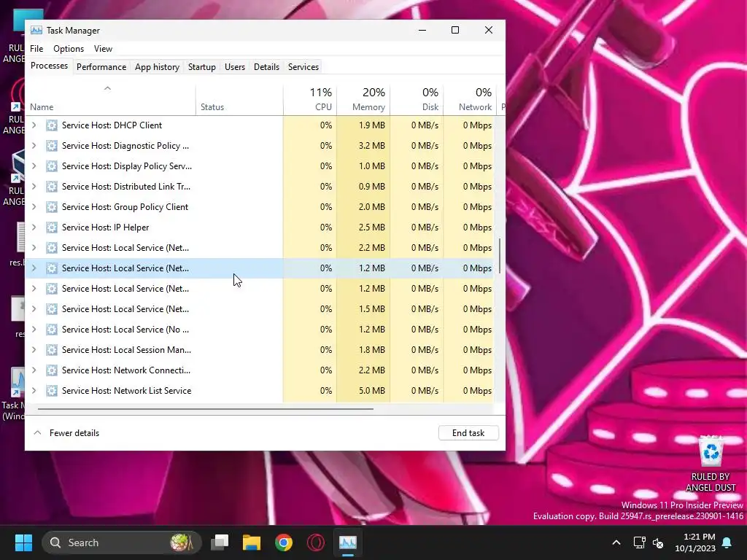Select 'Service Host: Group Policy Client' text

[125, 207]
